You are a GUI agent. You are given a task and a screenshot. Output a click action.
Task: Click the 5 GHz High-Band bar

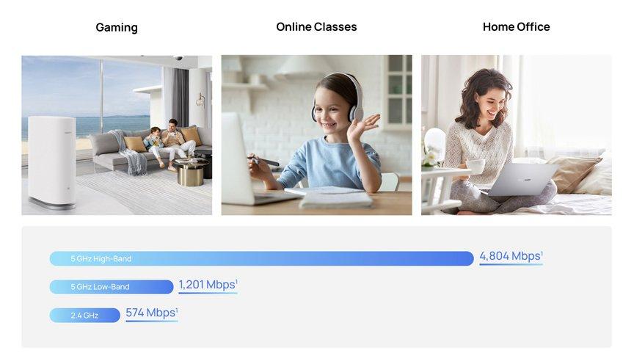[x=262, y=258]
